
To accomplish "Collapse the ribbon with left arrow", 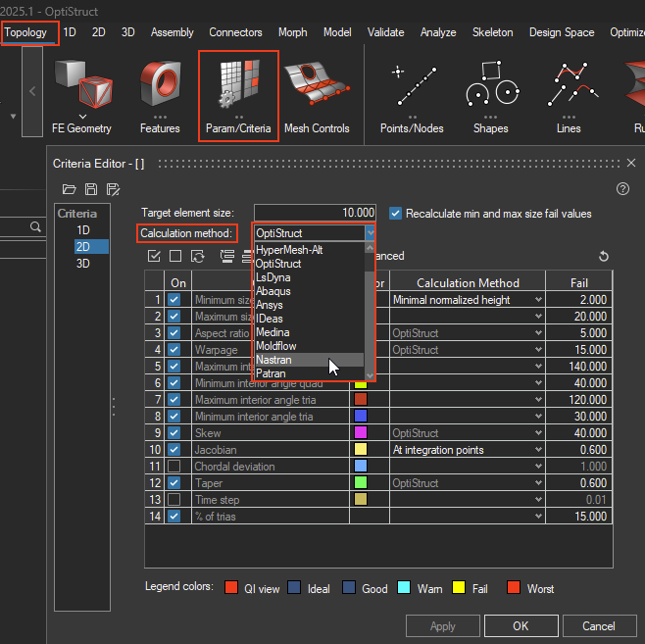I will (32, 91).
